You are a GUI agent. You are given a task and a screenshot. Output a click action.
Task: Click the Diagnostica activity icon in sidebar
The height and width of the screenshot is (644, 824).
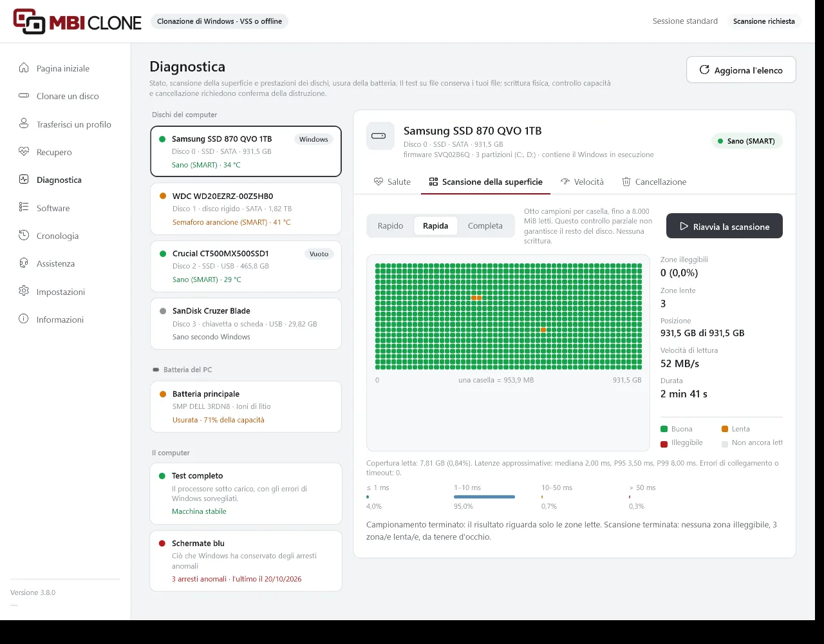tap(24, 180)
